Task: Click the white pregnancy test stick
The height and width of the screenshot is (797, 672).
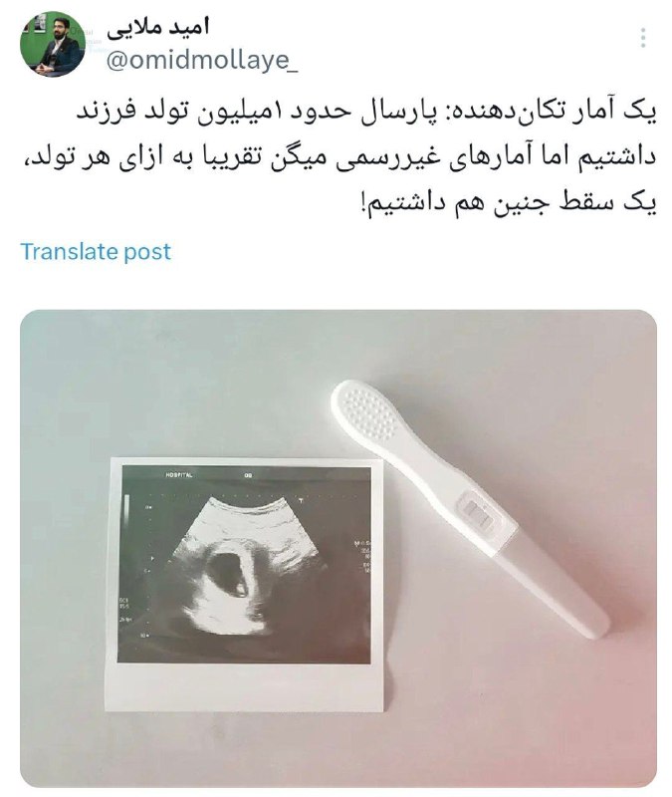Action: click(470, 508)
